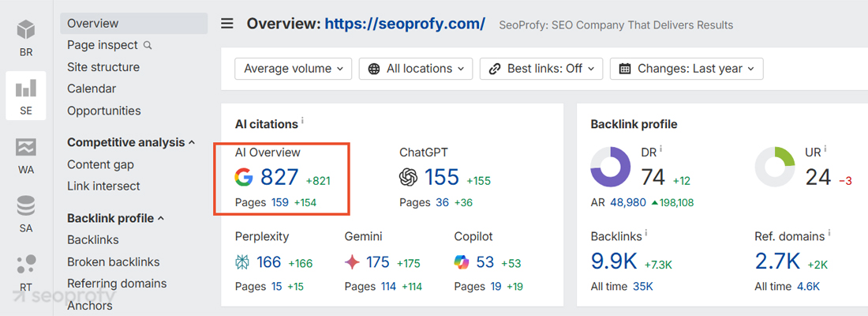The width and height of the screenshot is (868, 316).
Task: Open the Average volume dropdown
Action: (x=294, y=69)
